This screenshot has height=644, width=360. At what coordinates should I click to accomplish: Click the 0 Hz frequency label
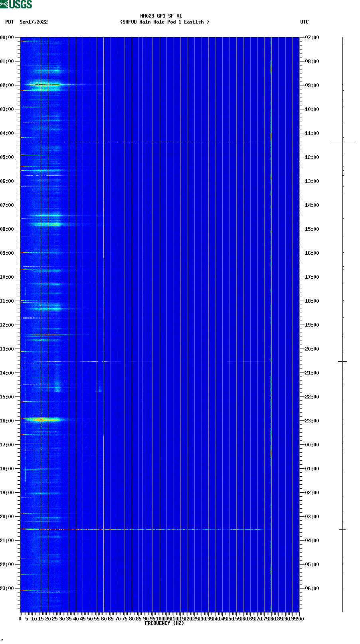pyautogui.click(x=20, y=619)
